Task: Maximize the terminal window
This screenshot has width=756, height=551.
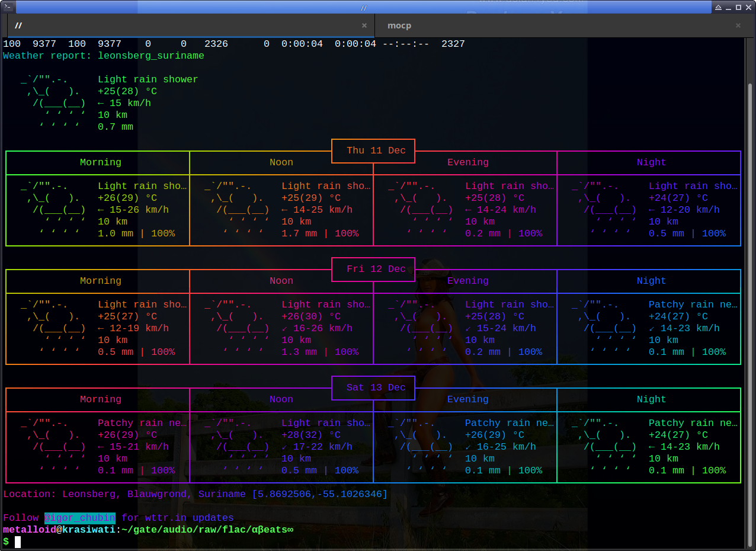Action: 738,7
